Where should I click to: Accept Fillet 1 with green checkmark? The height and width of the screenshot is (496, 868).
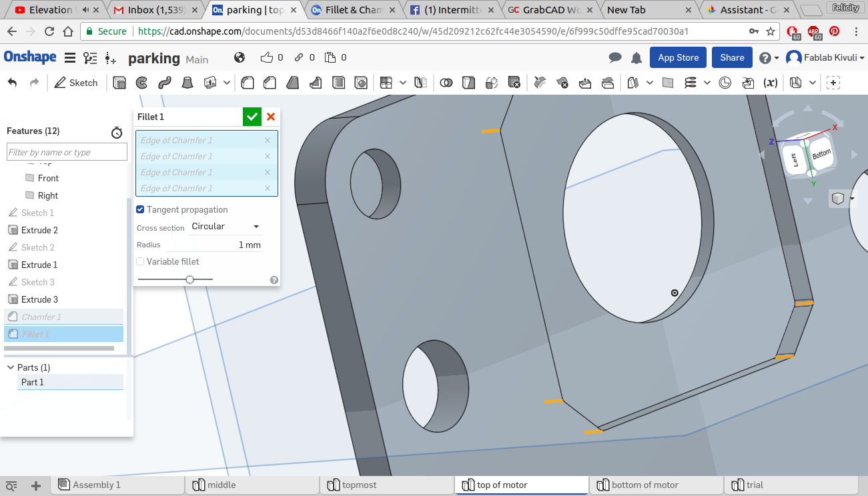tap(252, 117)
